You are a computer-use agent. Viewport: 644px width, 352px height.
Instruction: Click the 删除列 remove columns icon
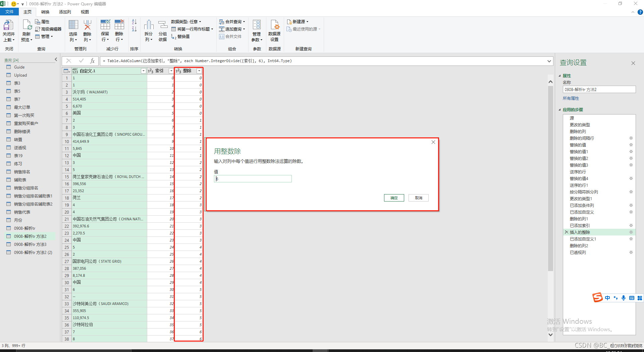coord(87,25)
